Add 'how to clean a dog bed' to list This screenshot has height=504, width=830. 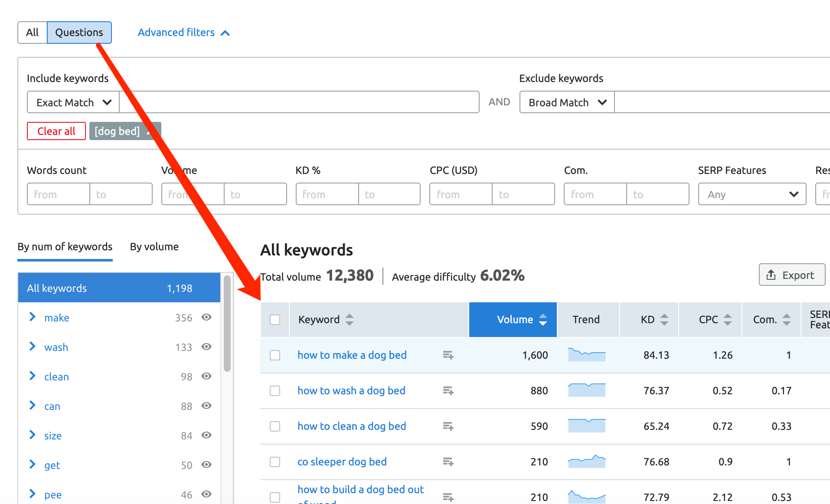pos(448,426)
